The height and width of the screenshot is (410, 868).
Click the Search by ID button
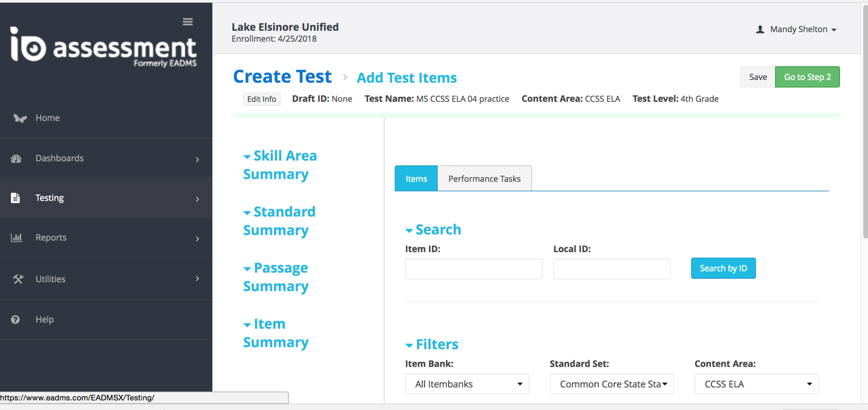[x=723, y=268]
